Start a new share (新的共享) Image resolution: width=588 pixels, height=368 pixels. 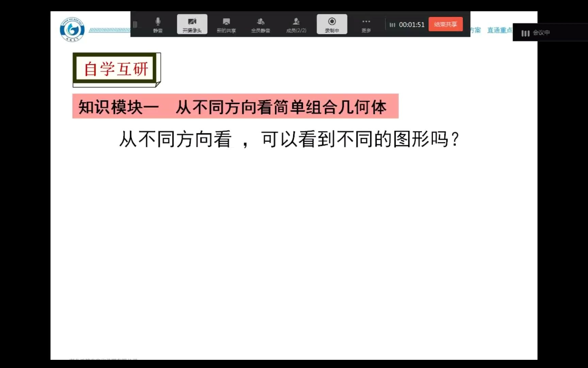pos(226,25)
